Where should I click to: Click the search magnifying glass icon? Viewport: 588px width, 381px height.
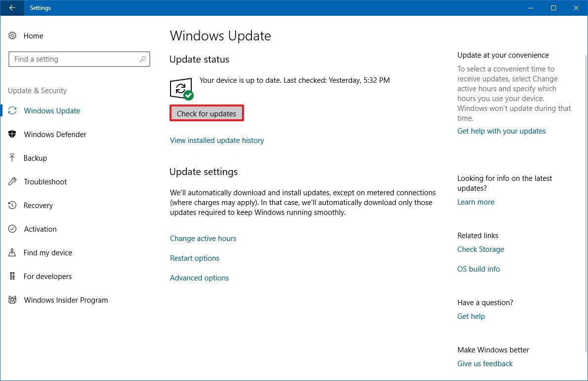click(x=143, y=59)
